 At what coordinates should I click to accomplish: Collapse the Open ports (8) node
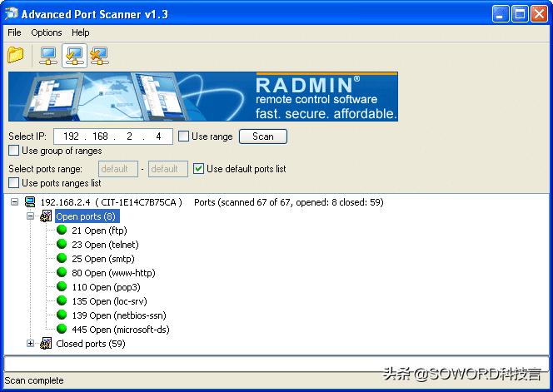click(31, 216)
